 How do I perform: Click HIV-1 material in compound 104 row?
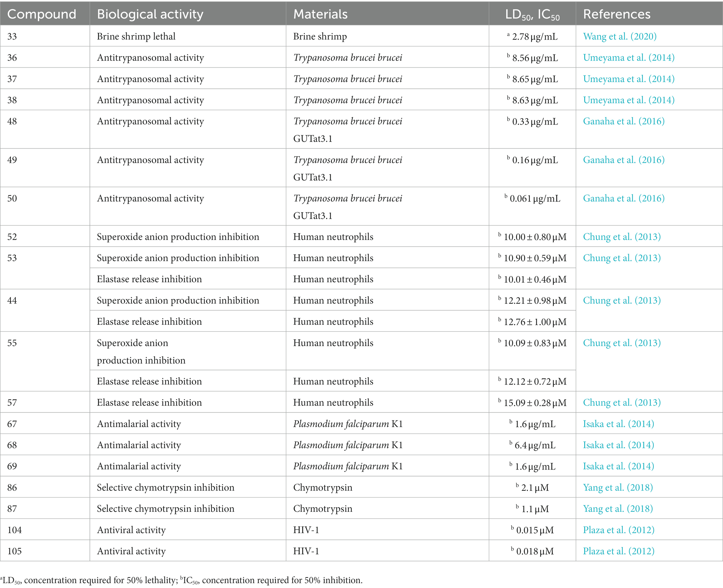point(306,530)
